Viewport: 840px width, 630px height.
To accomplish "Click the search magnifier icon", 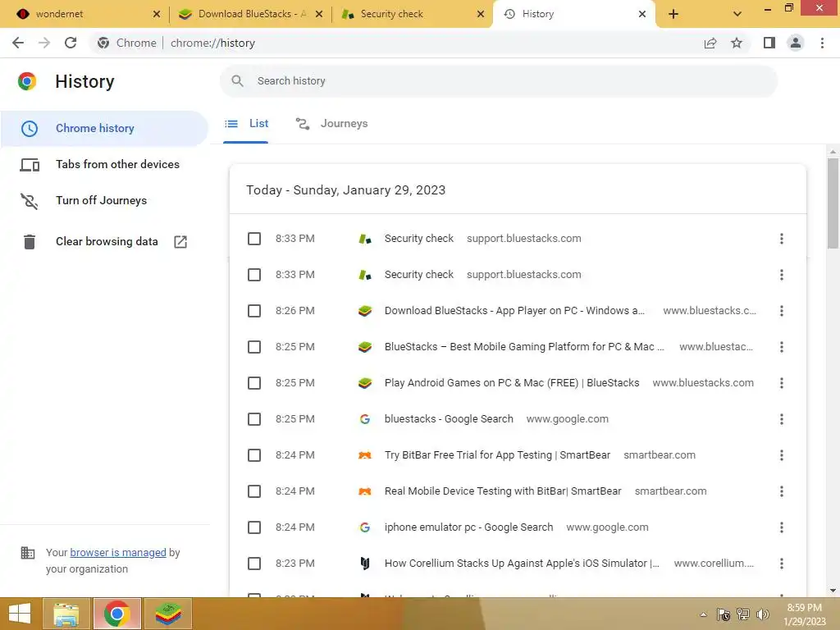I will [x=237, y=81].
